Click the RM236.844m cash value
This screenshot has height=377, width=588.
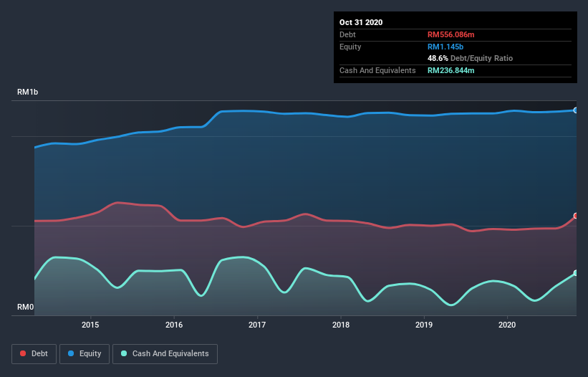coord(450,70)
